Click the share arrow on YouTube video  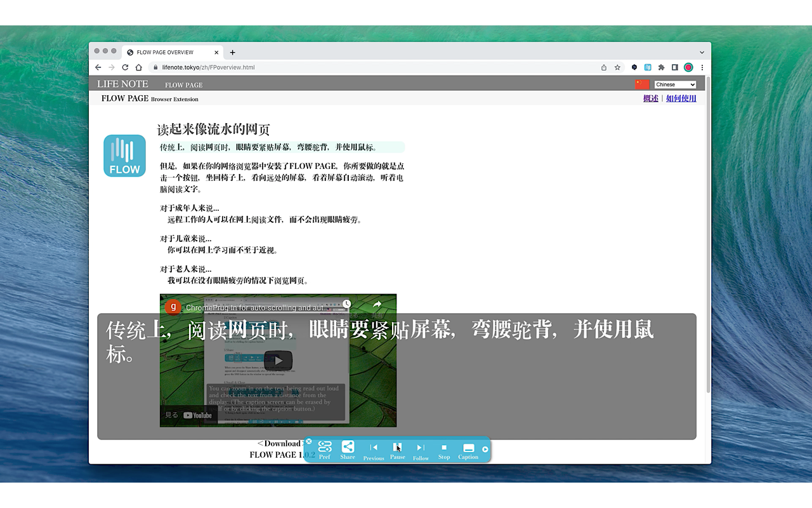(377, 305)
